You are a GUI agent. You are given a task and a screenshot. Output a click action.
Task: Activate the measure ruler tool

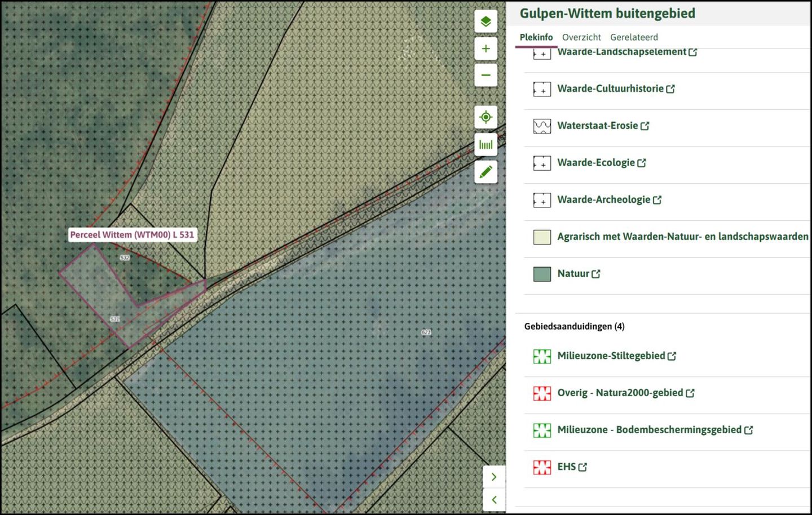coord(486,145)
